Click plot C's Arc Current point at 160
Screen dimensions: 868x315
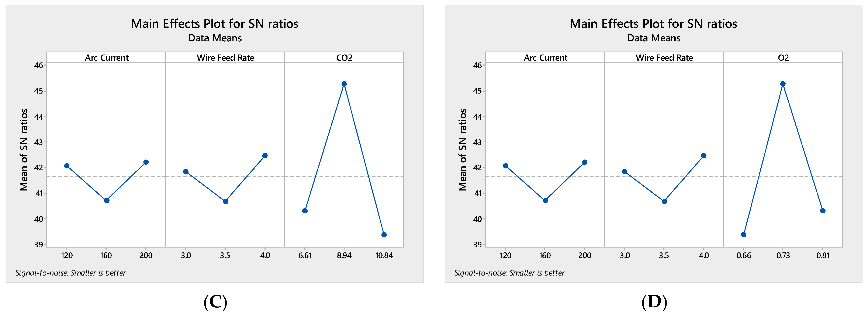[x=107, y=201]
